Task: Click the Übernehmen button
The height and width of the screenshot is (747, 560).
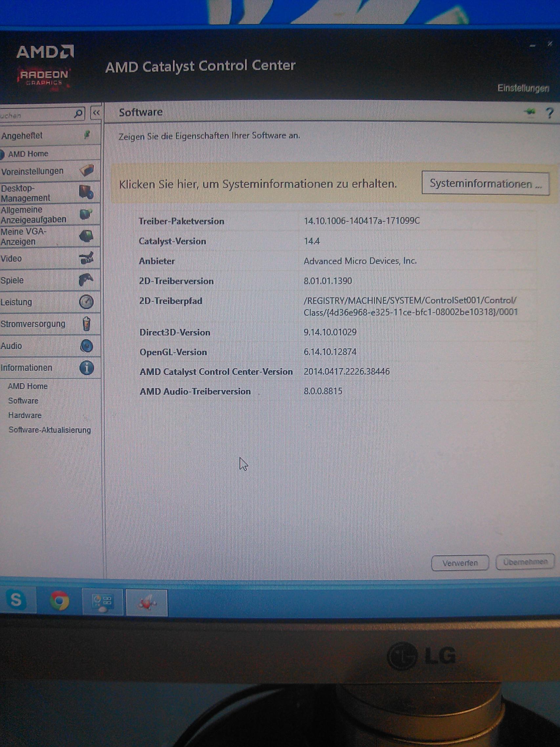Action: pyautogui.click(x=525, y=562)
